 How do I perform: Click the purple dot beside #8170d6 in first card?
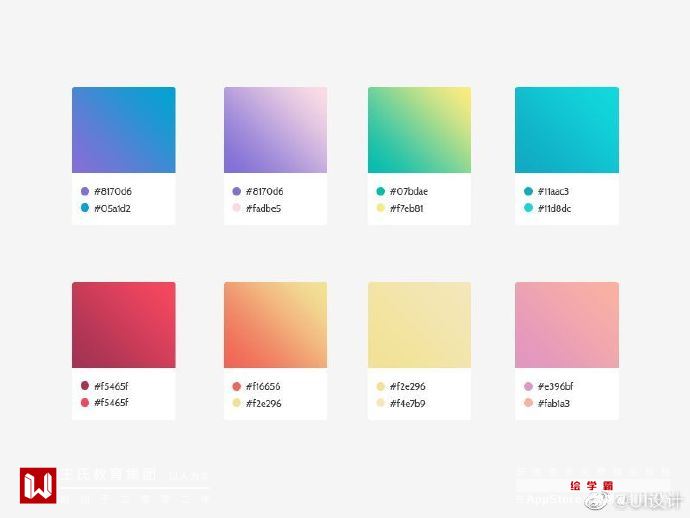click(x=85, y=191)
